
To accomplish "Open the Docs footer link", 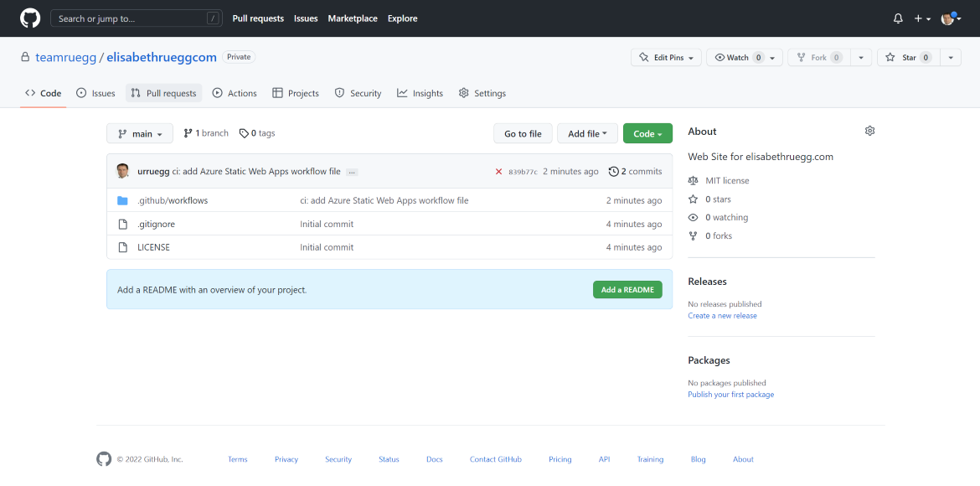I will (x=435, y=459).
